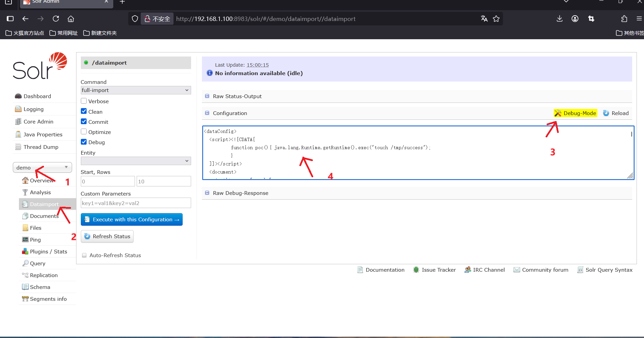Collapse the Configuration section

(207, 113)
